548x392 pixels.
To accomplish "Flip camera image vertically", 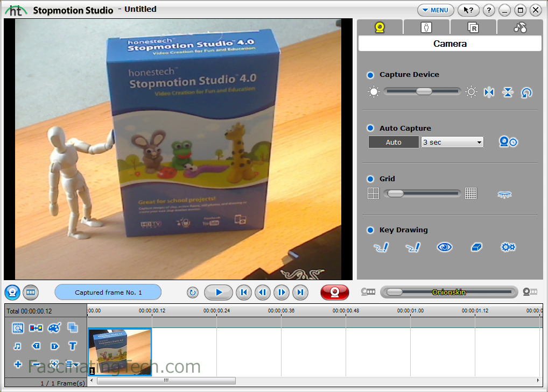I will click(508, 92).
